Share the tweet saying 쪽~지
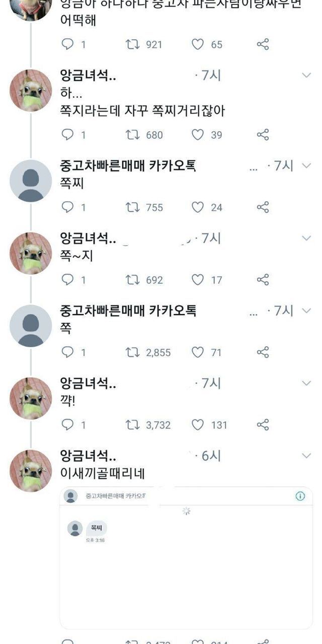Viewport: 322px width, 644px height. point(263,279)
